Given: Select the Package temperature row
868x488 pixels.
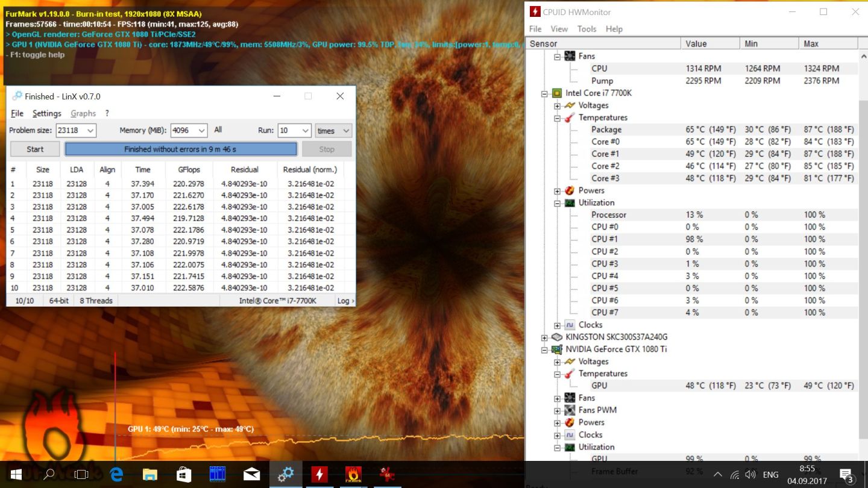Looking at the screenshot, I should (x=692, y=130).
